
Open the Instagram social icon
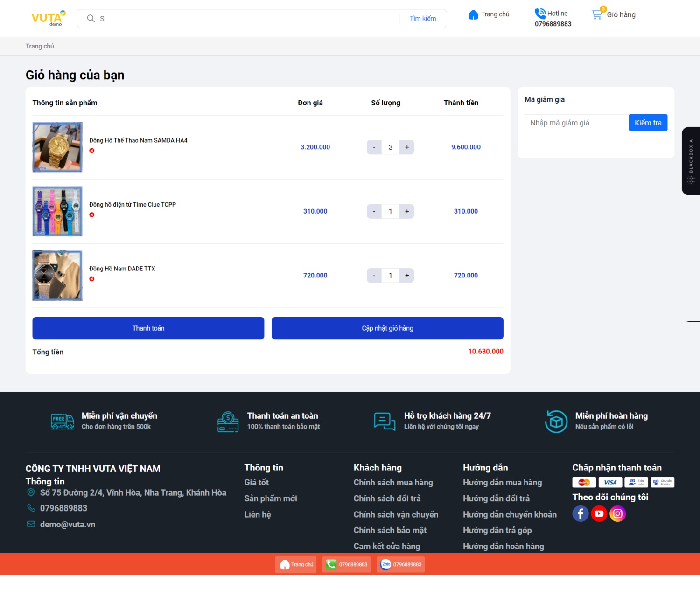point(617,513)
